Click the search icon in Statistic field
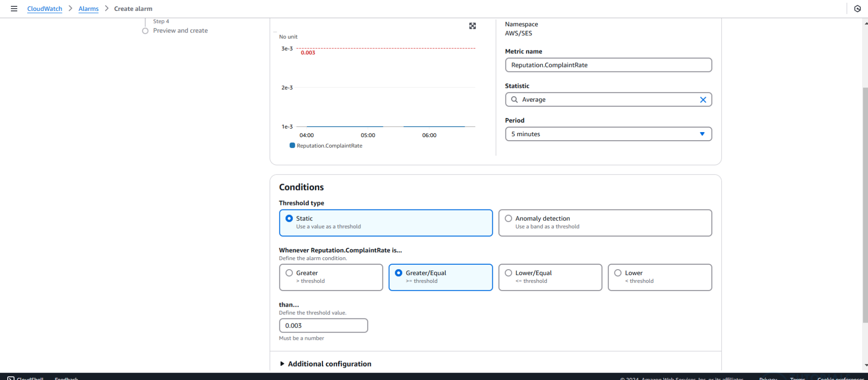The height and width of the screenshot is (380, 868). tap(514, 100)
